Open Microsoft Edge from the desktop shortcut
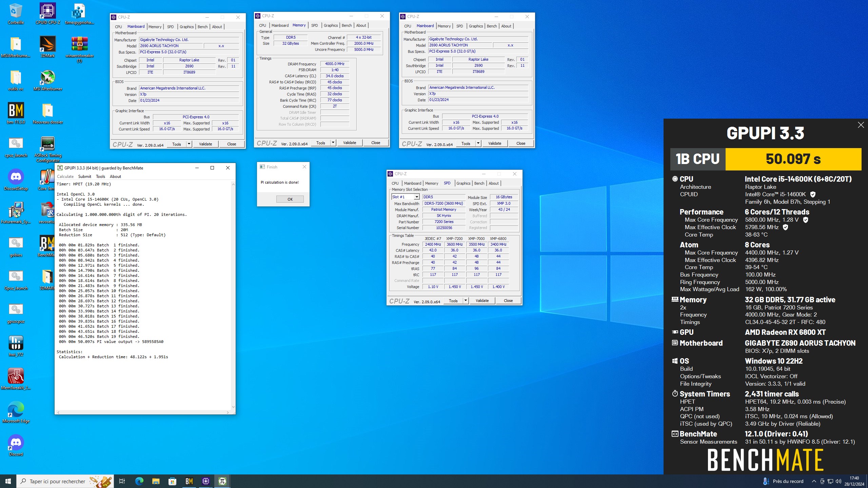Viewport: 868px width, 488px height. click(x=16, y=412)
